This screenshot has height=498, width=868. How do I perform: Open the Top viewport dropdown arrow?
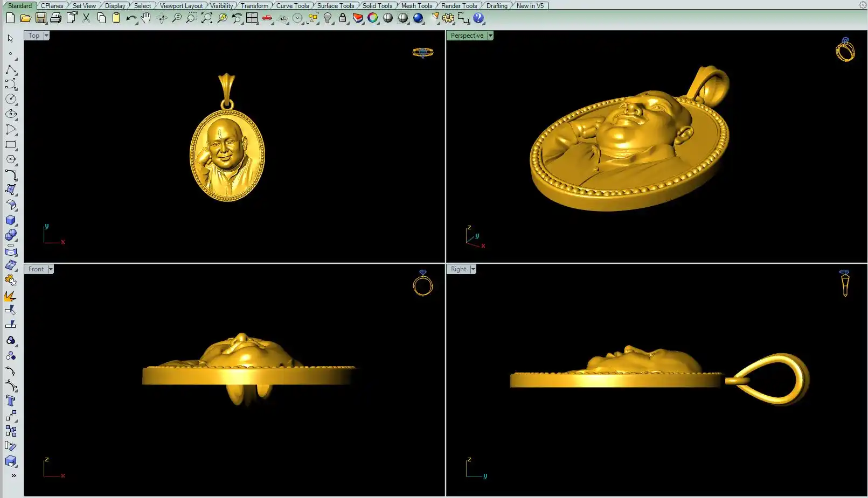click(46, 36)
